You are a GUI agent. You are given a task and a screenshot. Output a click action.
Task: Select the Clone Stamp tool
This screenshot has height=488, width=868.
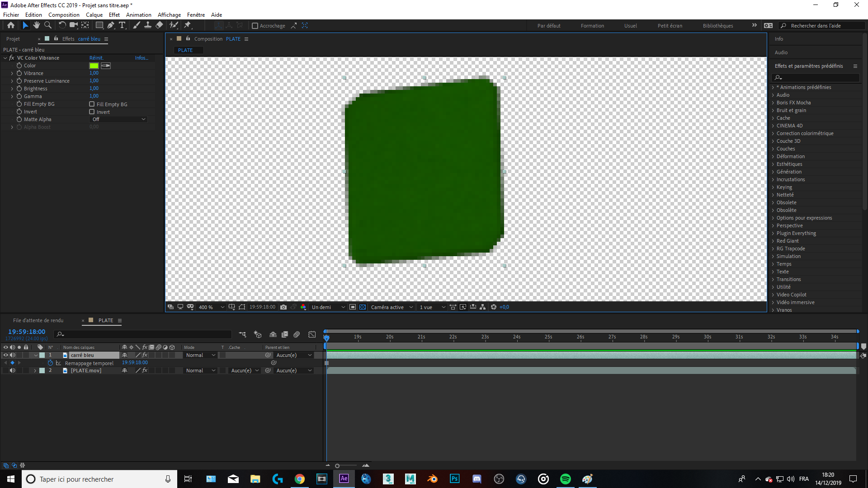(x=148, y=25)
